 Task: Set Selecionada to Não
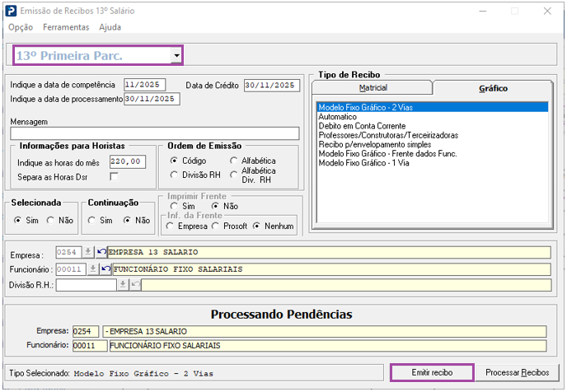click(51, 220)
